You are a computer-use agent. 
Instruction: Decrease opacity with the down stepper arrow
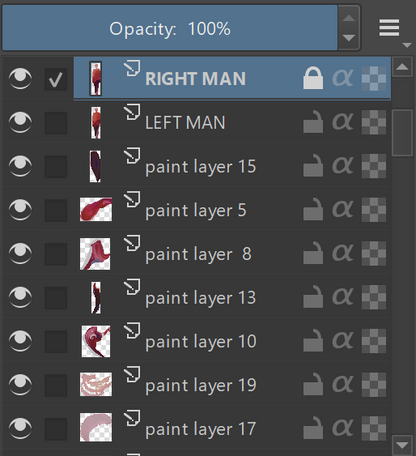pyautogui.click(x=349, y=38)
